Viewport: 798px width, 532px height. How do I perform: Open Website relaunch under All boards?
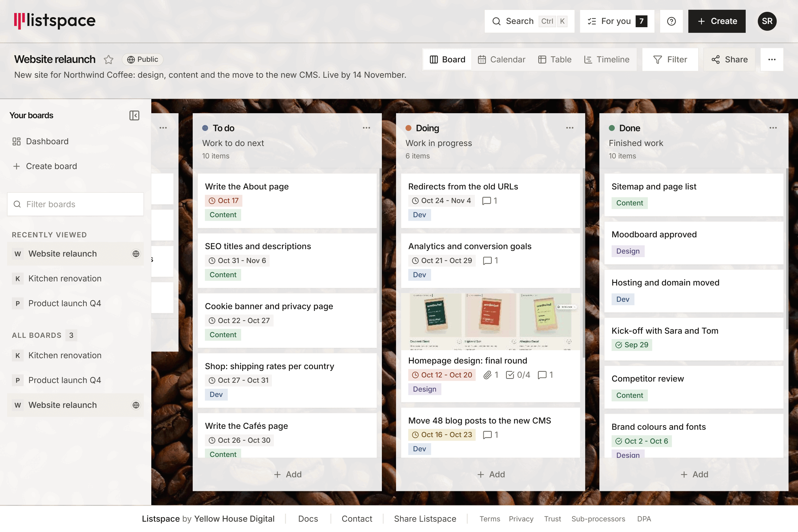pyautogui.click(x=75, y=405)
